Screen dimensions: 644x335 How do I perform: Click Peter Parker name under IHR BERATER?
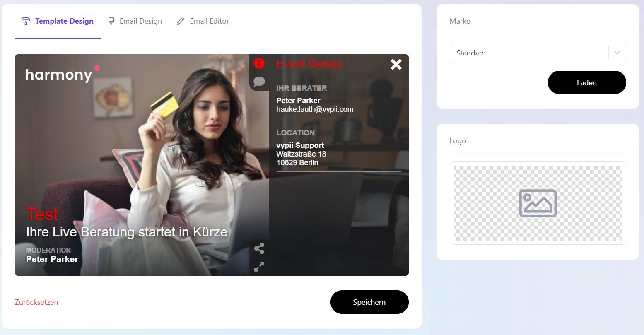(298, 101)
